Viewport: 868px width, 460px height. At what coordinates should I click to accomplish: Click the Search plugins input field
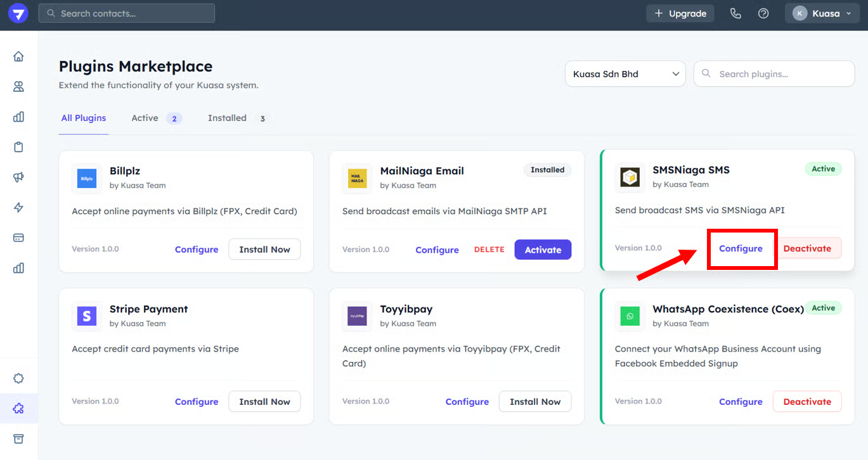(781, 74)
